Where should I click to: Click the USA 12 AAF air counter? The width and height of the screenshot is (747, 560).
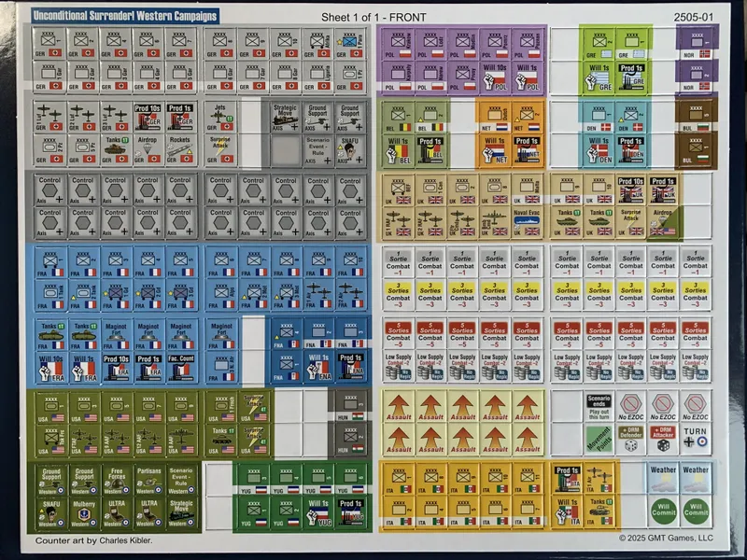point(148,440)
